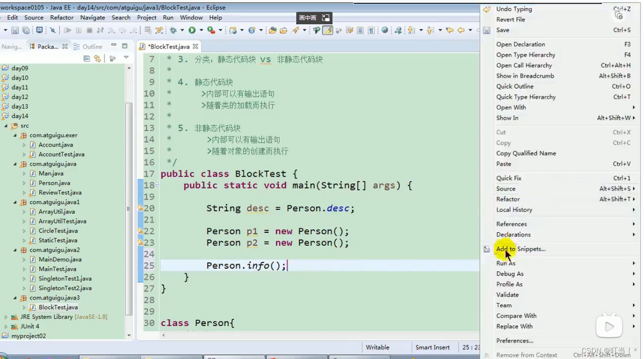Click line 18 fold toggle

[158, 185]
